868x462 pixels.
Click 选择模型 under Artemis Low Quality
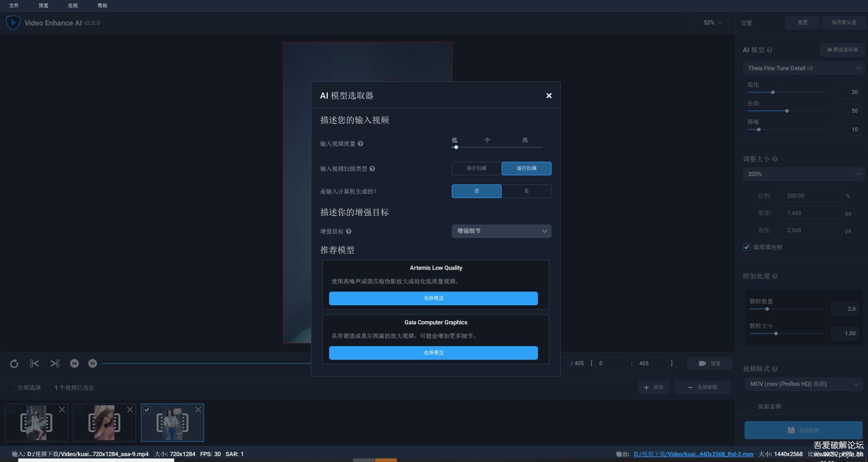coord(433,298)
